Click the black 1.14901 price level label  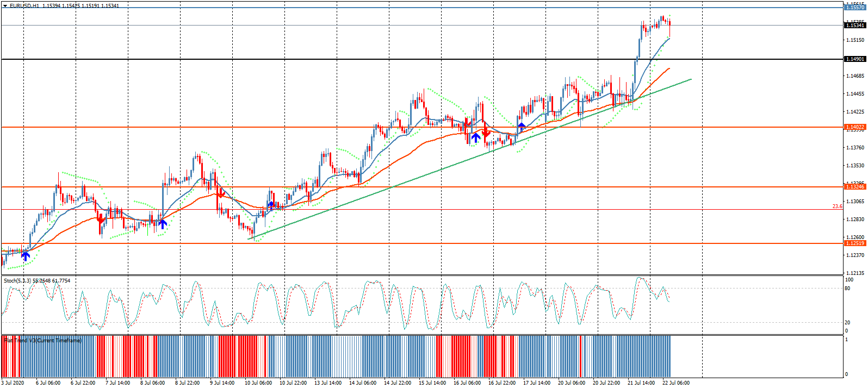click(854, 59)
